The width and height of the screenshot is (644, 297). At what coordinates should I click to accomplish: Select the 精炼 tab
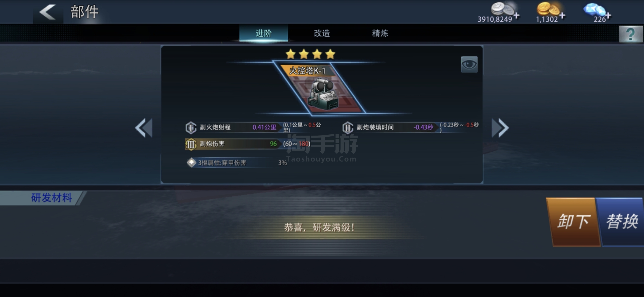(x=380, y=33)
